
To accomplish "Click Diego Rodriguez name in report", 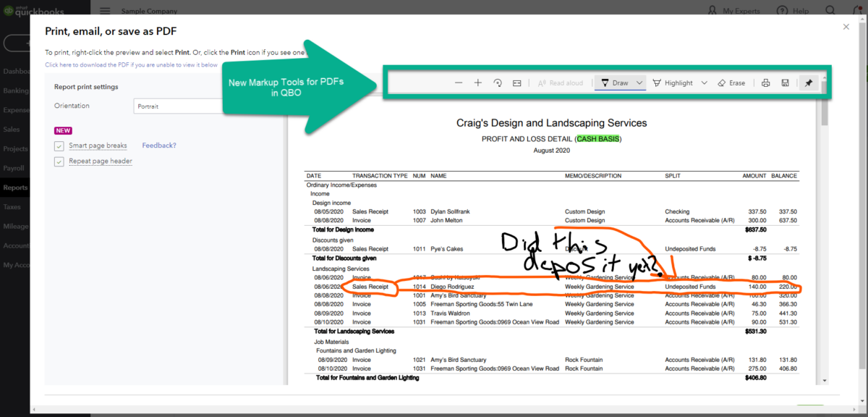I will (454, 287).
